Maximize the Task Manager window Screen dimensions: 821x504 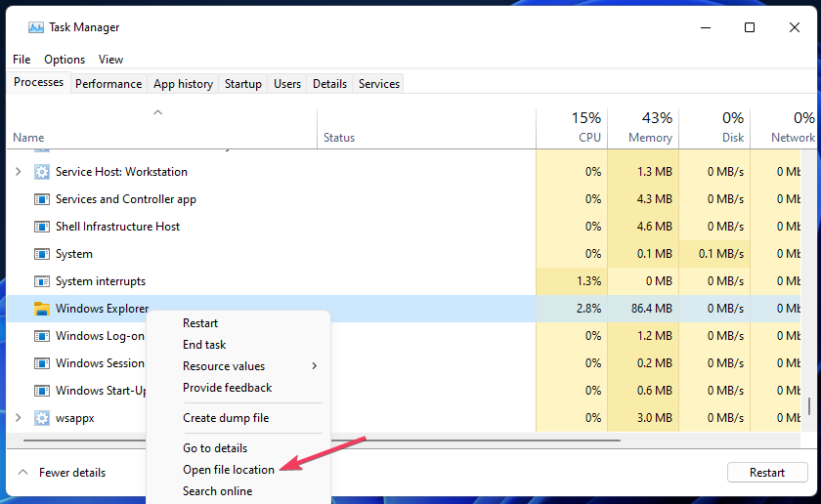[x=750, y=27]
